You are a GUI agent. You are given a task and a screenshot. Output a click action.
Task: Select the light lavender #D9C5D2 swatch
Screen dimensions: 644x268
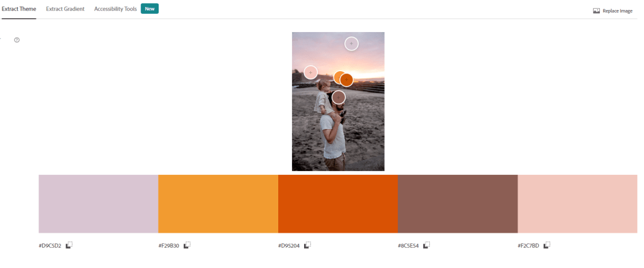coord(99,204)
